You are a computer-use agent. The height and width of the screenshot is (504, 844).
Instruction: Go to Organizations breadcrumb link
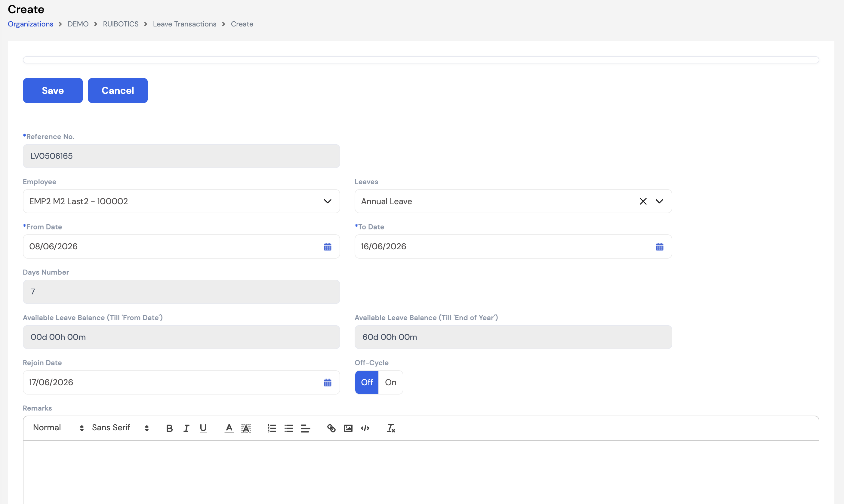(31, 24)
